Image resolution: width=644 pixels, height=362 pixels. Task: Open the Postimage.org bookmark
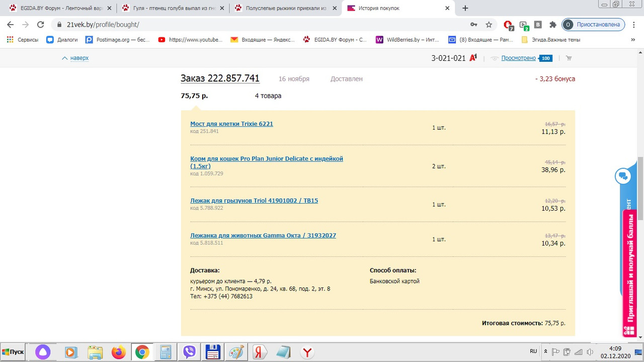tap(118, 40)
